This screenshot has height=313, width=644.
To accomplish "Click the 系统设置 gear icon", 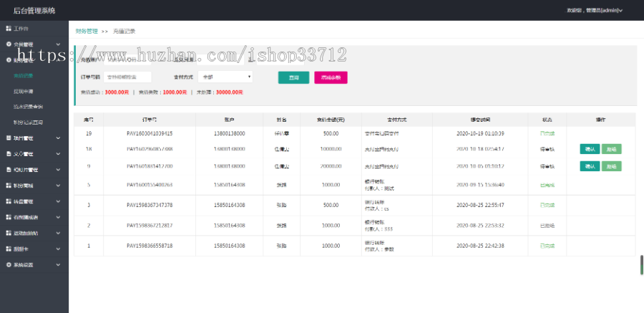I will [9, 265].
